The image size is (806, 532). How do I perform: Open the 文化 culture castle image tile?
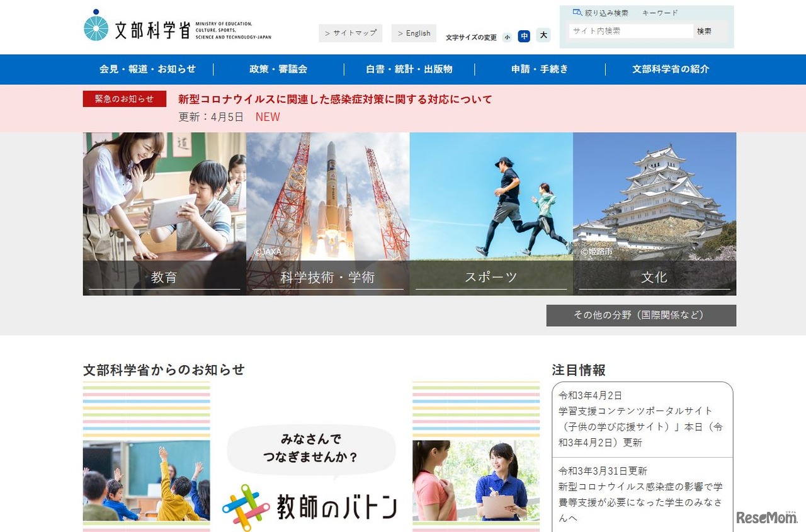click(654, 214)
